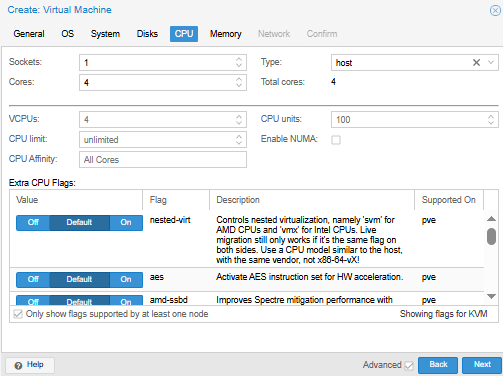Sort by the Flag column header
Screen dimensions: 503x376
coord(176,200)
